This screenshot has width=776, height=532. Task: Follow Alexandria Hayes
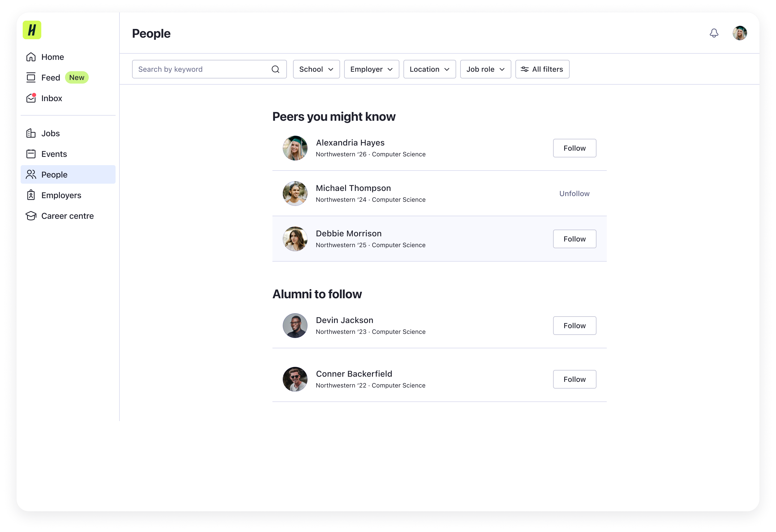[575, 148]
